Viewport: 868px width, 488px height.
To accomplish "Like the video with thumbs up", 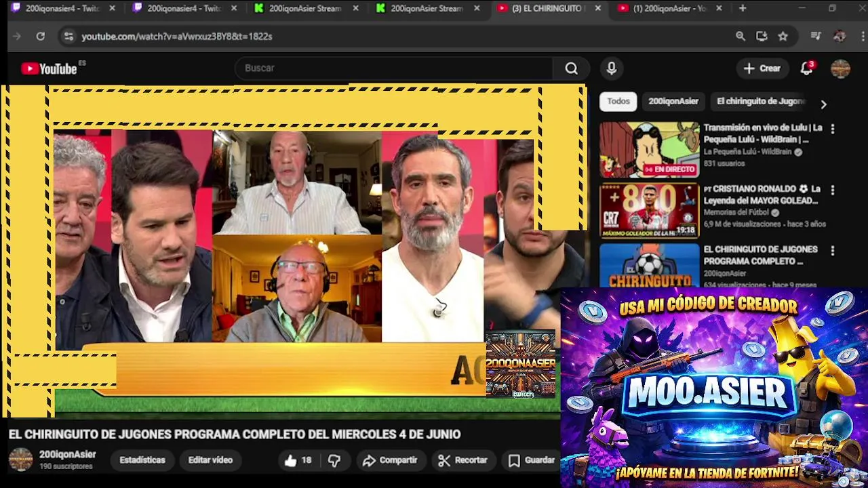I will pyautogui.click(x=298, y=460).
